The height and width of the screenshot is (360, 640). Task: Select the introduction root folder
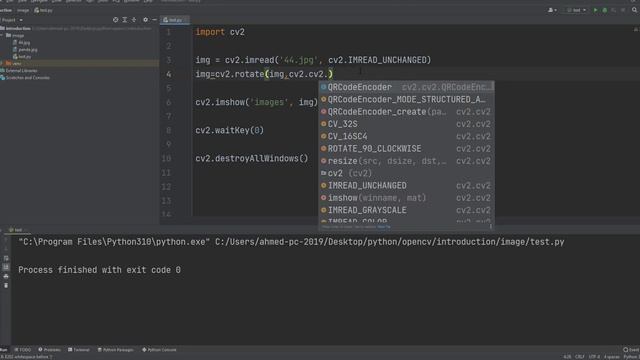click(18, 29)
